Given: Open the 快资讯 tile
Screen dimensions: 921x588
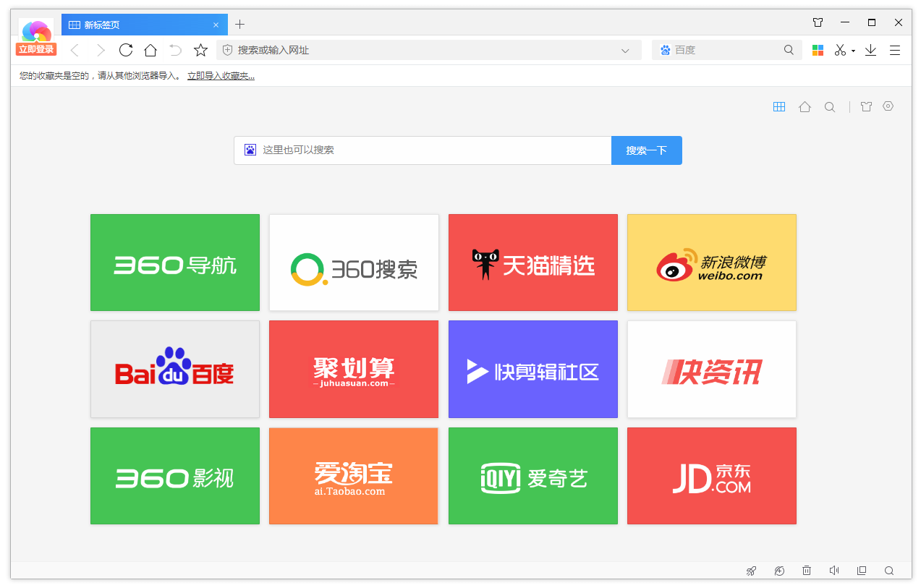Looking at the screenshot, I should coord(712,369).
